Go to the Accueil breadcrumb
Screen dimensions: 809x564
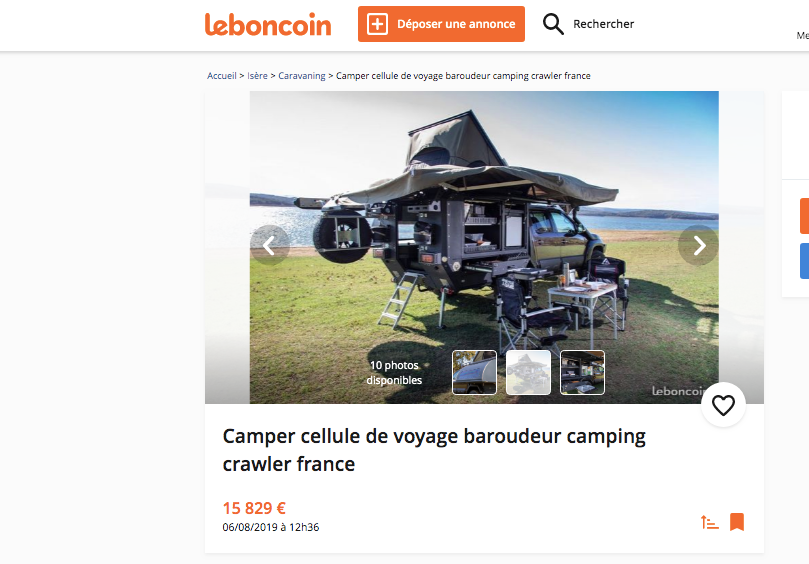coord(222,76)
